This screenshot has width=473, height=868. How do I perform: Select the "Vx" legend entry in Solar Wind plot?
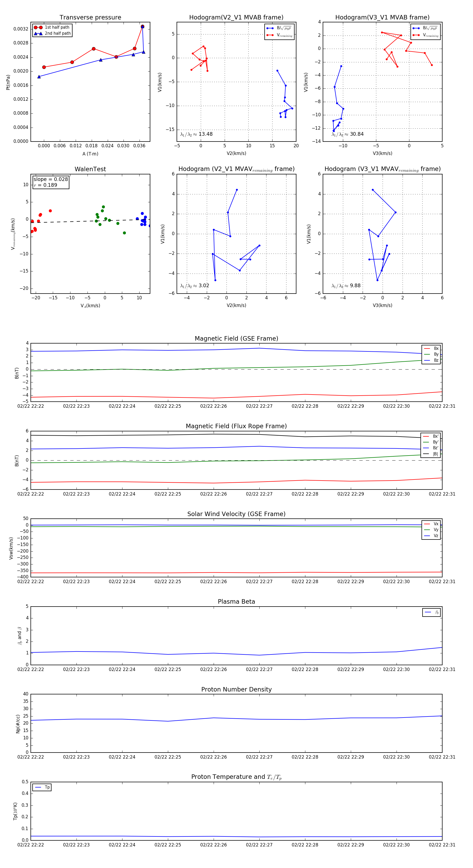pyautogui.click(x=431, y=524)
